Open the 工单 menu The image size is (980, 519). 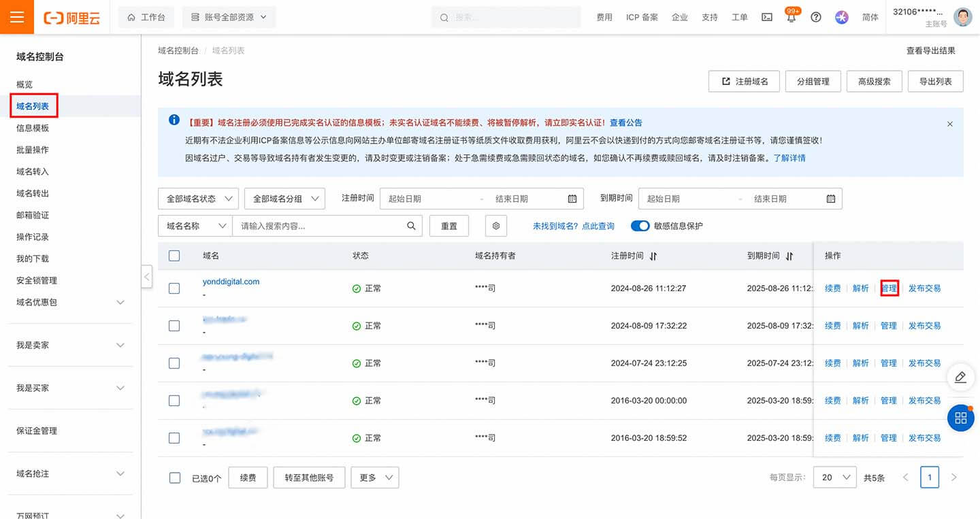tap(739, 18)
